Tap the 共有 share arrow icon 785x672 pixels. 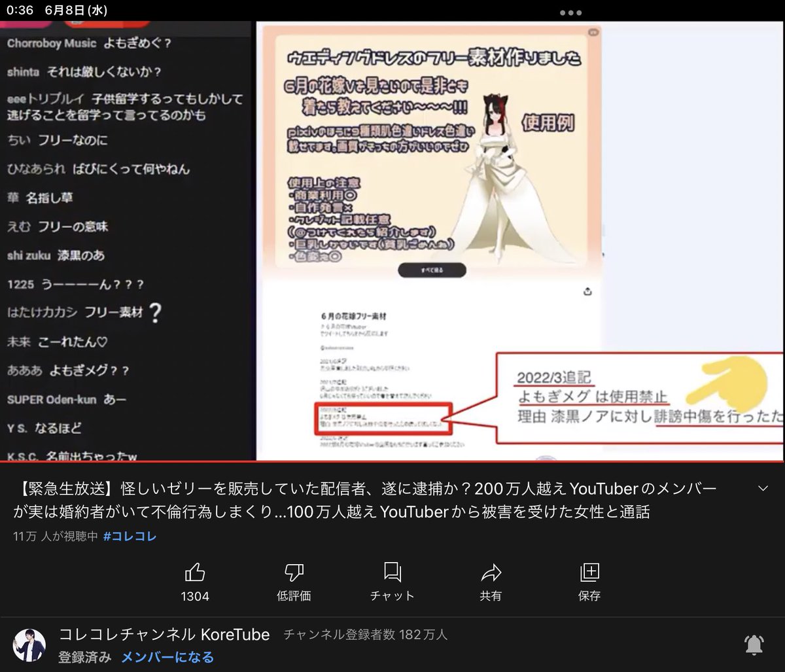[x=491, y=573]
